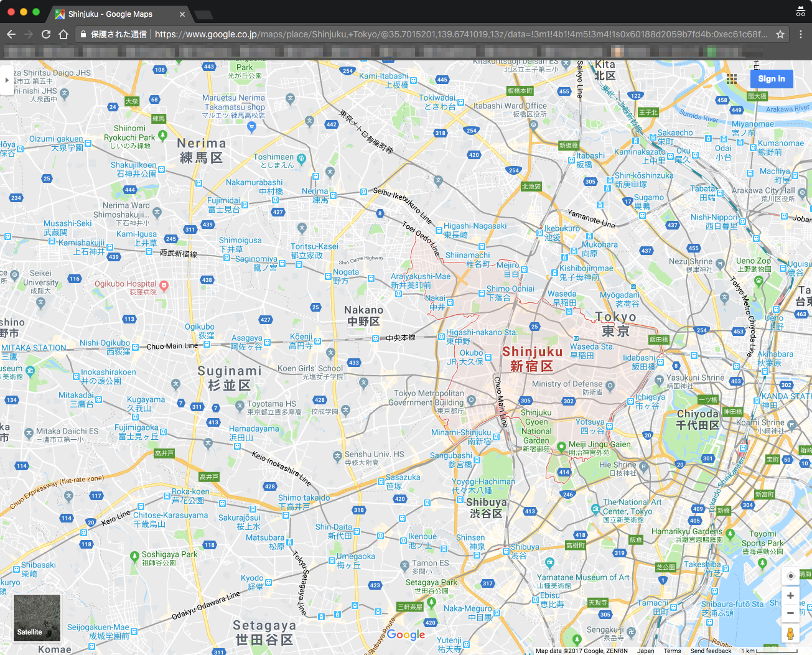The width and height of the screenshot is (812, 655).
Task: Click the Suginami 杉並区 ward label
Action: pos(230,378)
